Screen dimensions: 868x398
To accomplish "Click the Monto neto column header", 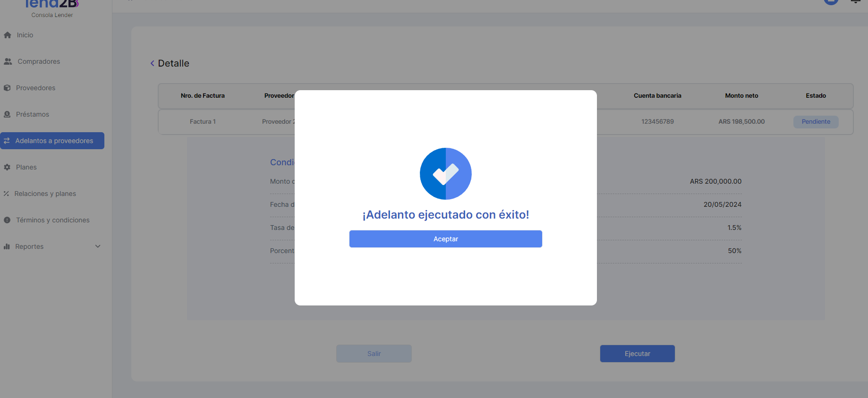I will click(741, 96).
